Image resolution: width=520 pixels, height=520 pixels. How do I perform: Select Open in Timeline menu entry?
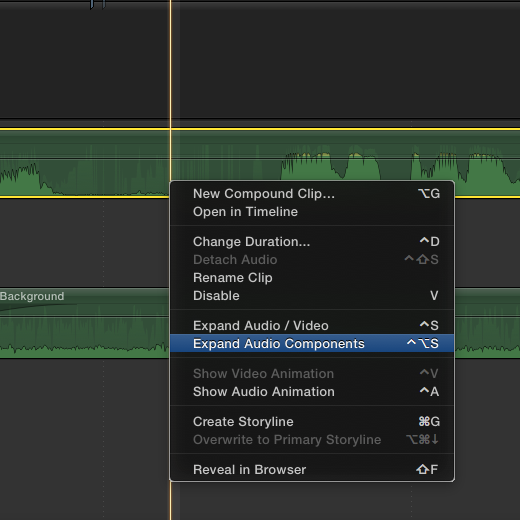click(x=312, y=212)
